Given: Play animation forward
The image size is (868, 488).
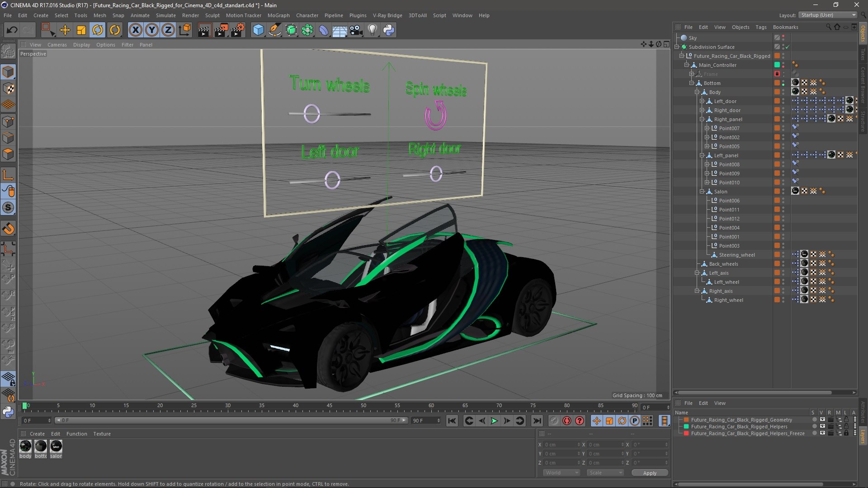Looking at the screenshot, I should 494,421.
